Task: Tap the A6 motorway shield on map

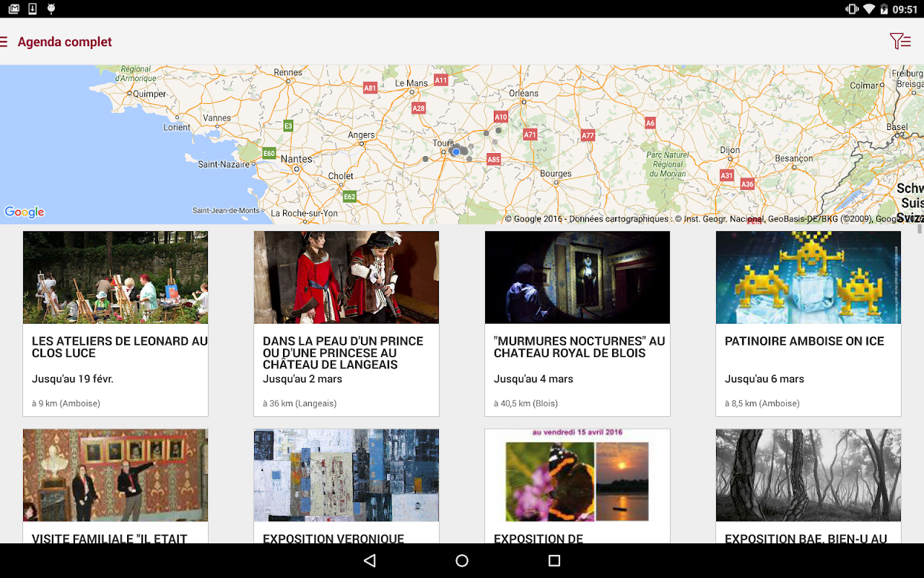Action: coord(650,124)
